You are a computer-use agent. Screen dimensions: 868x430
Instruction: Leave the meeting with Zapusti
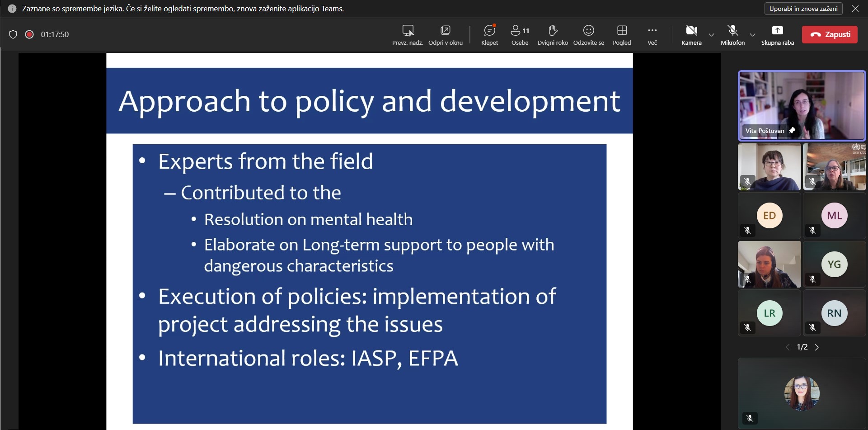click(830, 34)
